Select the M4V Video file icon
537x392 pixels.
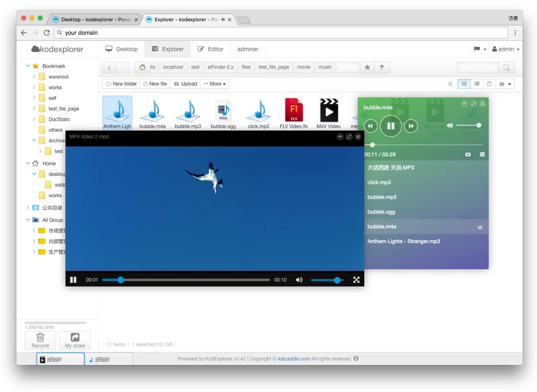point(329,113)
